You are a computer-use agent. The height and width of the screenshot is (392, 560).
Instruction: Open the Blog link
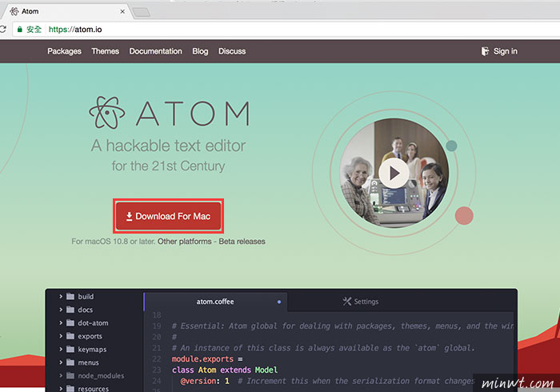200,51
